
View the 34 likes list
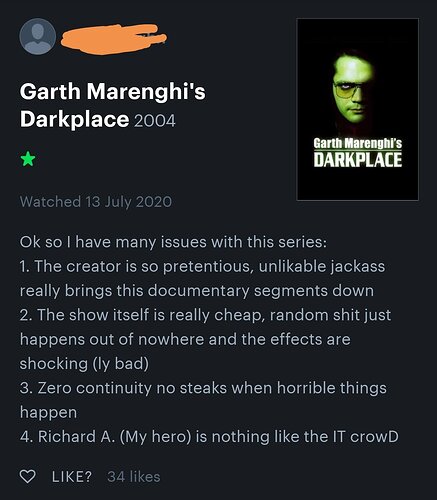[x=134, y=477]
